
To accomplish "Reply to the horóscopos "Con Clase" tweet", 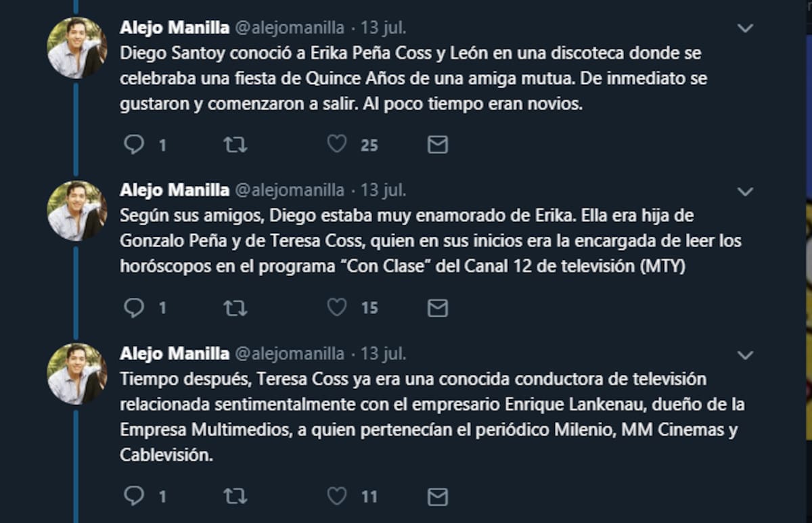I will click(134, 309).
